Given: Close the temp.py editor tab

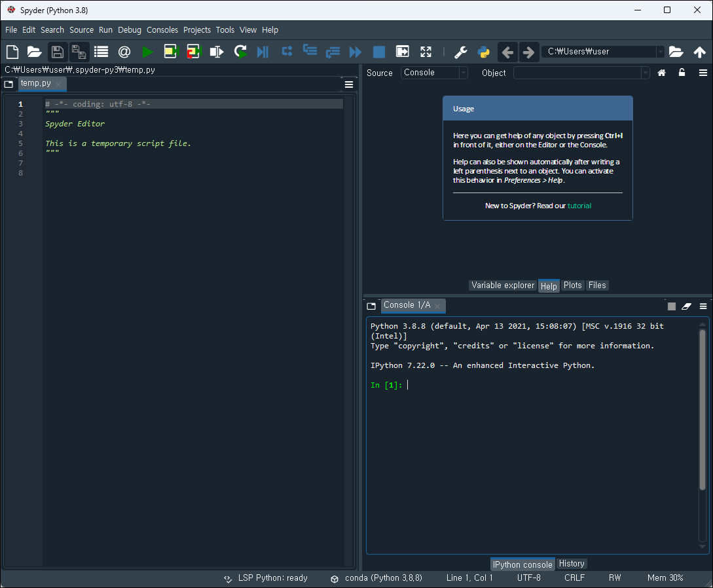Looking at the screenshot, I should tap(58, 84).
